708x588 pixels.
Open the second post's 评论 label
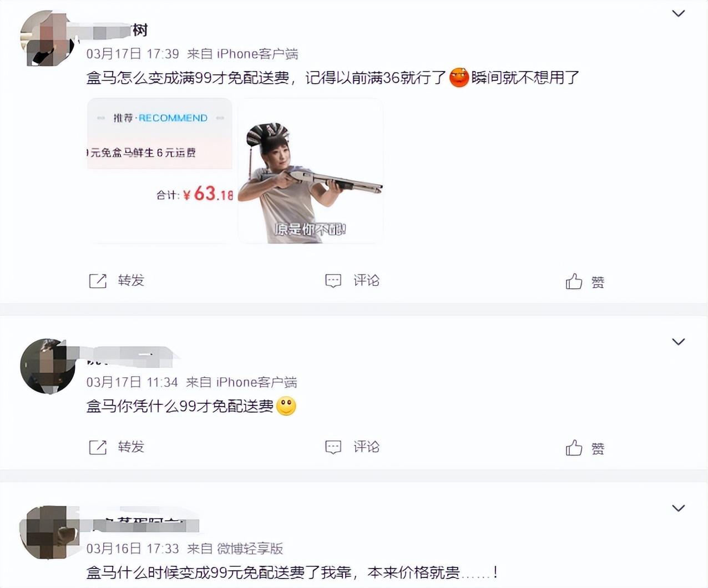click(x=366, y=447)
